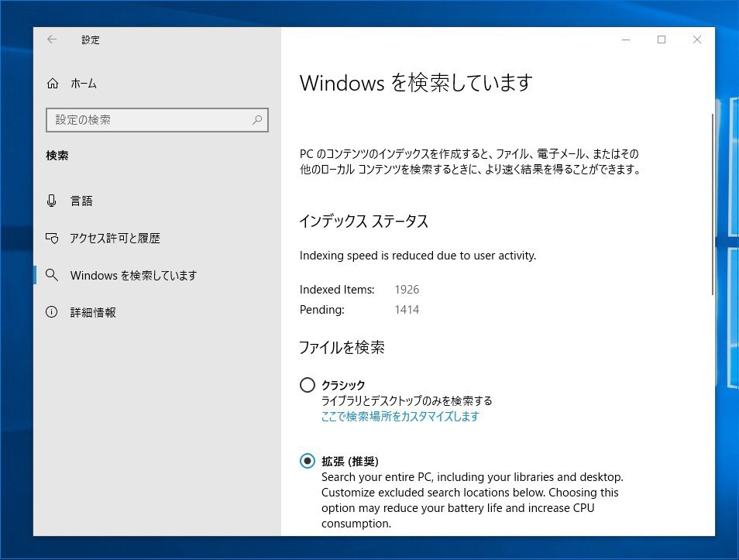
Task: Select the クラシック radio button
Action: 308,385
